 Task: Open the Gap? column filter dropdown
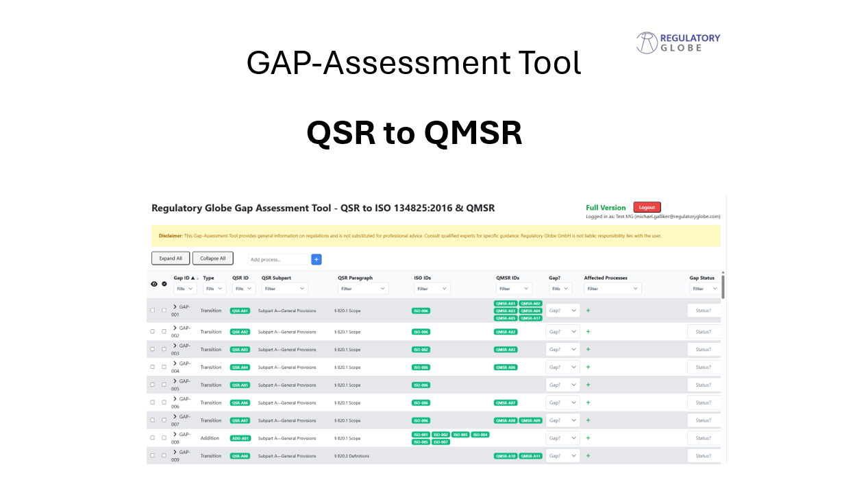[560, 289]
